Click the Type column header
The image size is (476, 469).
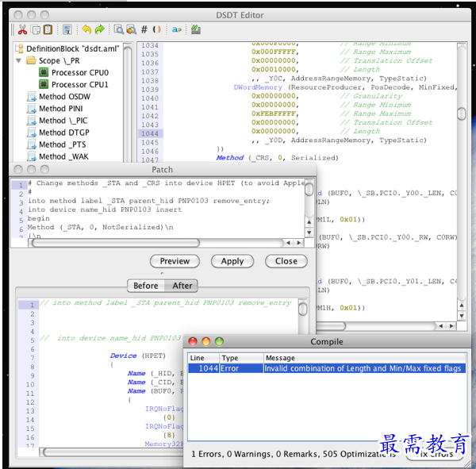(x=241, y=358)
